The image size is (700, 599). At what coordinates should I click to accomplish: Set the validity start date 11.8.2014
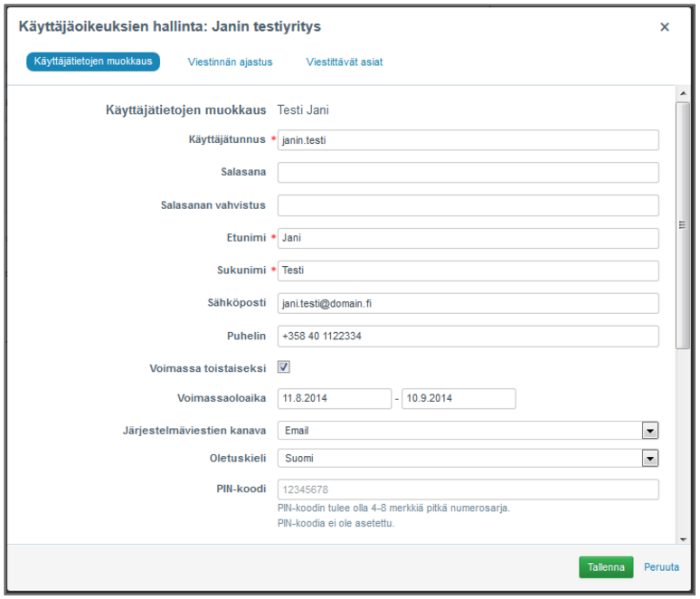[334, 399]
